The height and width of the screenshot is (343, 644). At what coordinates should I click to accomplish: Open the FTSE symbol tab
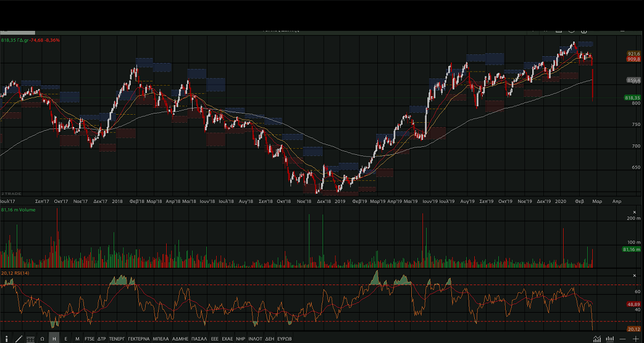90,339
